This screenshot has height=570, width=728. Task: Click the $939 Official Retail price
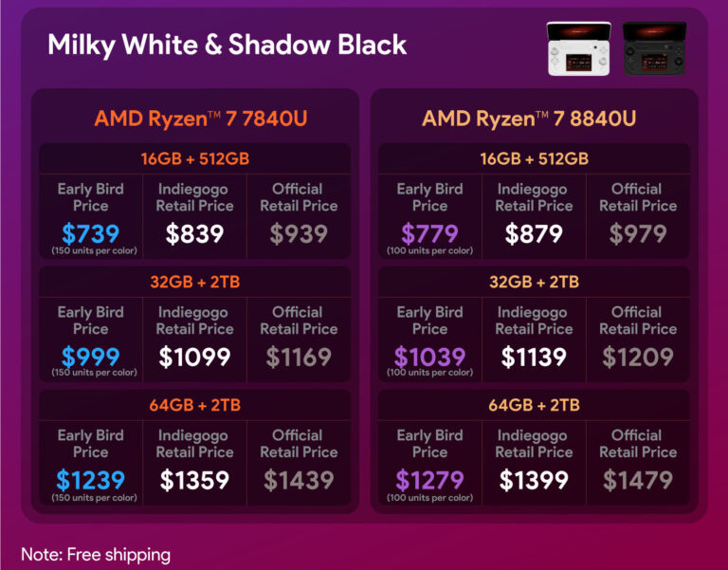[299, 233]
